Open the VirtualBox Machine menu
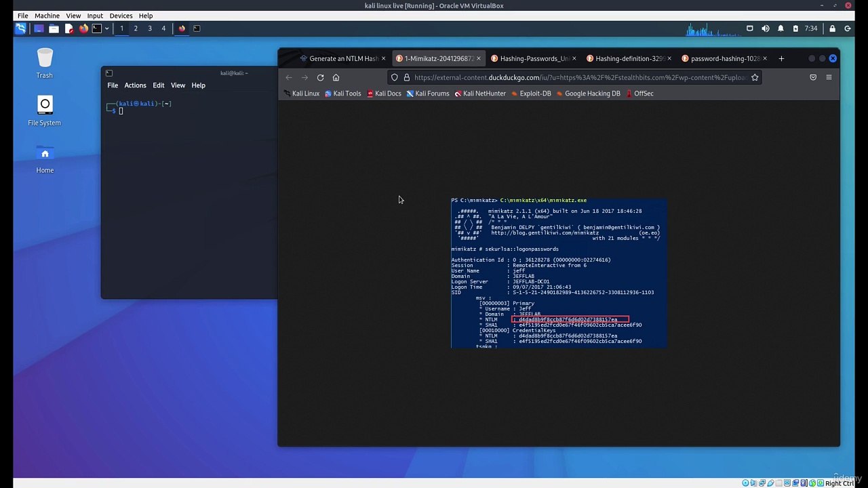Viewport: 868px width, 488px height. point(47,16)
